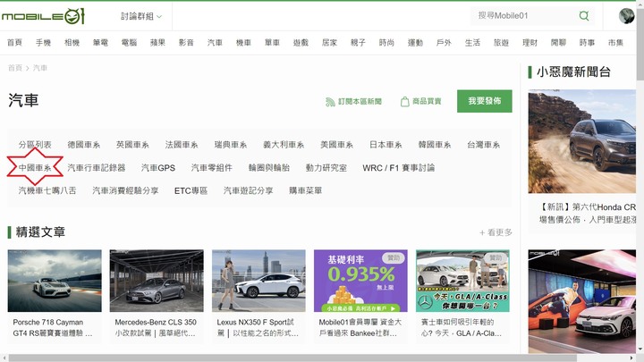This screenshot has width=644, height=362.
Task: Open the Lexus NX350 F Sport article thumbnail
Action: (258, 281)
